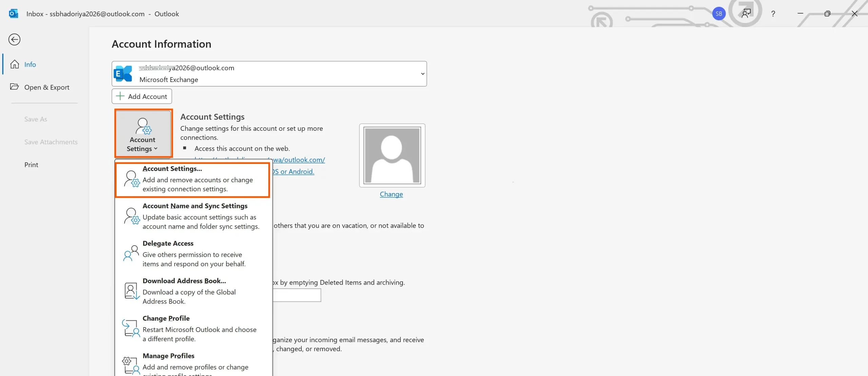Choose Account Name and Sync Settings
This screenshot has width=868, height=376.
click(x=193, y=216)
